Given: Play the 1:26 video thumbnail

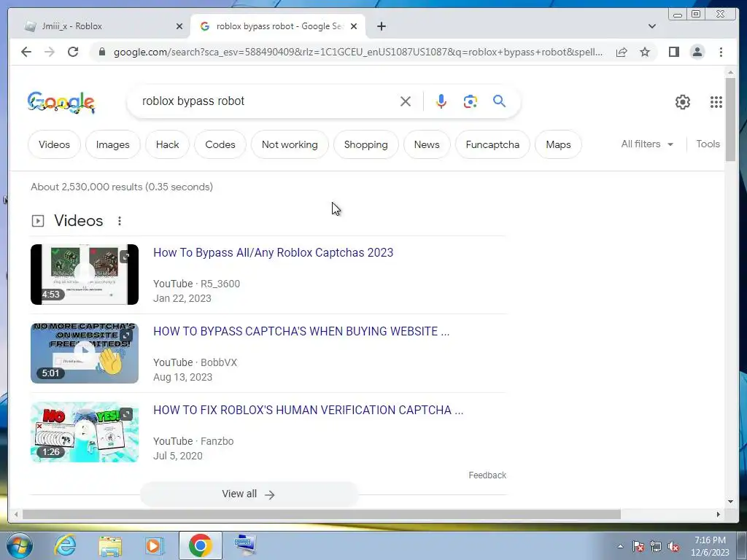Looking at the screenshot, I should pyautogui.click(x=85, y=432).
